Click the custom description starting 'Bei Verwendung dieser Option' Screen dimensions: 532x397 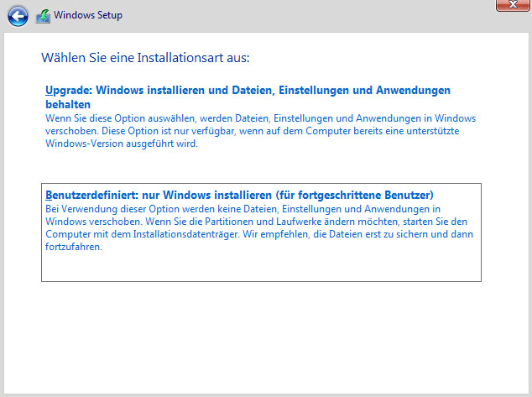click(x=259, y=227)
